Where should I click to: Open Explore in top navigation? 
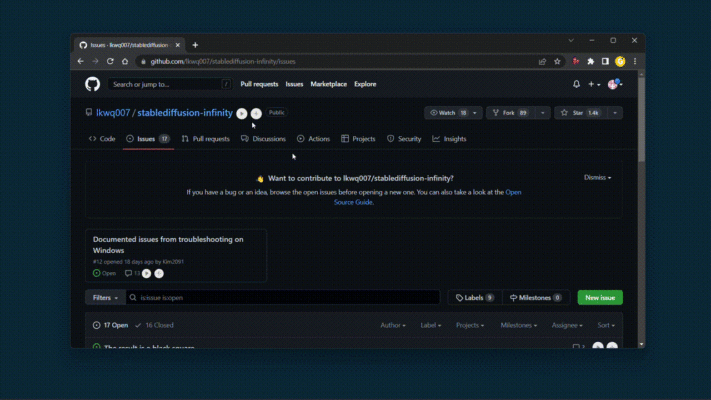[365, 84]
